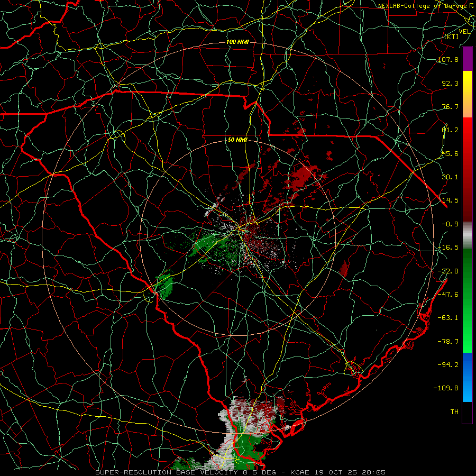Click the TH threshold label
The image size is (476, 476).
pyautogui.click(x=454, y=411)
